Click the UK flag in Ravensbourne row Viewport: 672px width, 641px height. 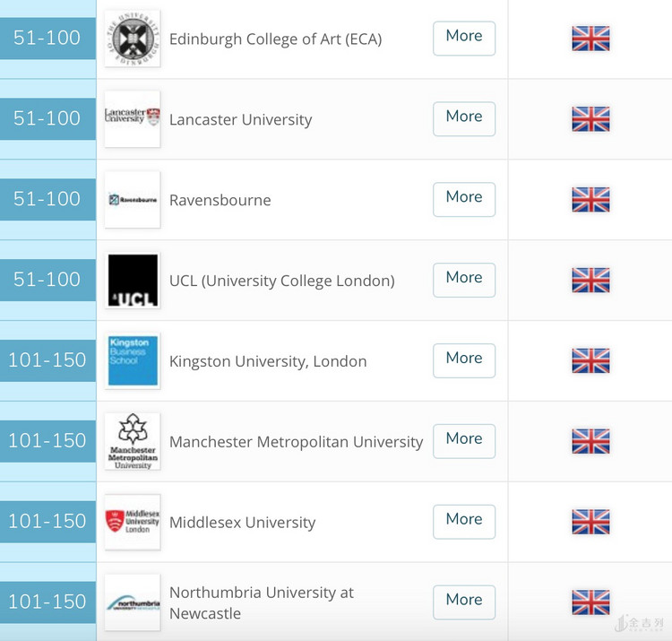(590, 199)
